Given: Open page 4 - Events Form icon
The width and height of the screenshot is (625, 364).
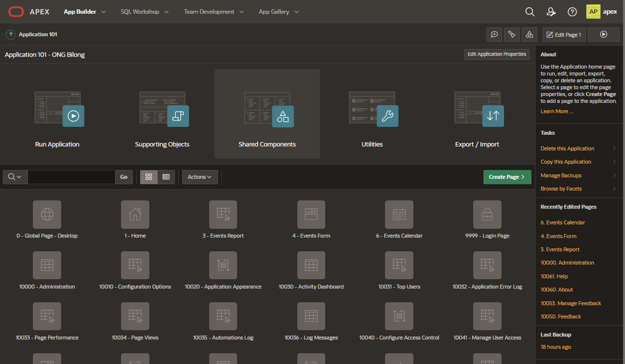Looking at the screenshot, I should tap(311, 215).
